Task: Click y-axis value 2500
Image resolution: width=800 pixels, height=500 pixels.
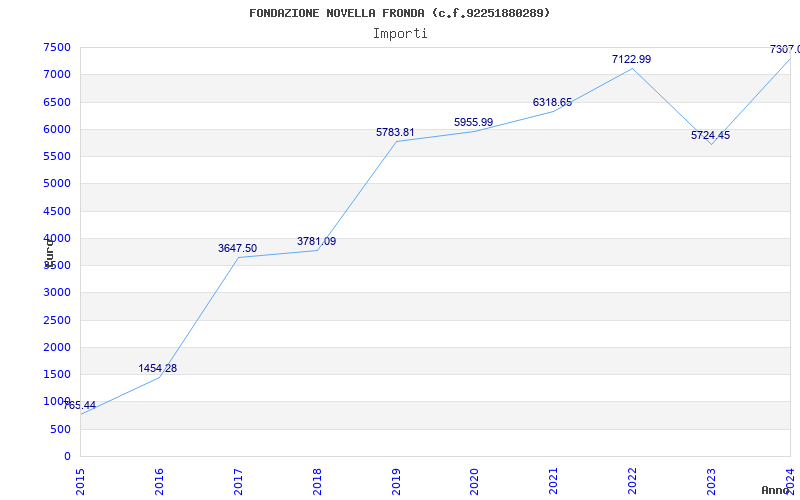Action: click(x=57, y=320)
